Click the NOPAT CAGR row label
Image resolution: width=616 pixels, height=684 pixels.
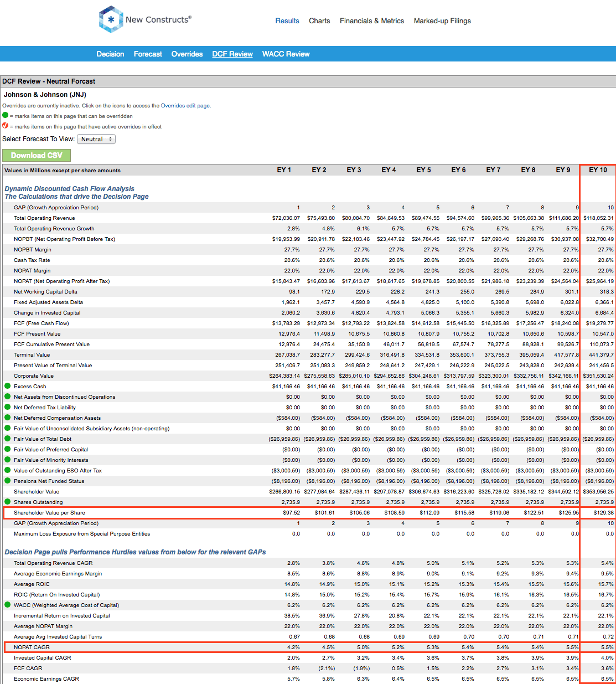[32, 647]
